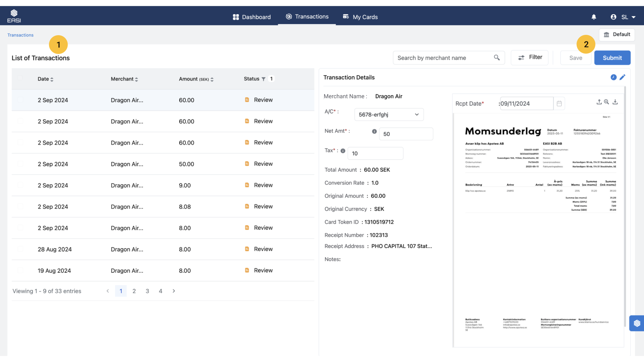Click the pencil edit icon in Transaction Details
This screenshot has width=644, height=362.
click(x=622, y=77)
